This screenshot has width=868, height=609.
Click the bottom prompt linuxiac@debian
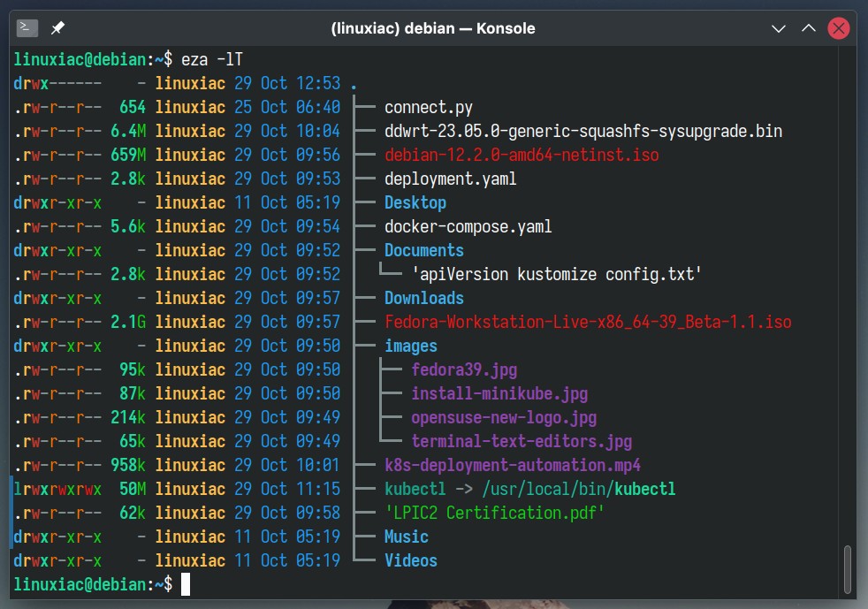click(x=80, y=584)
